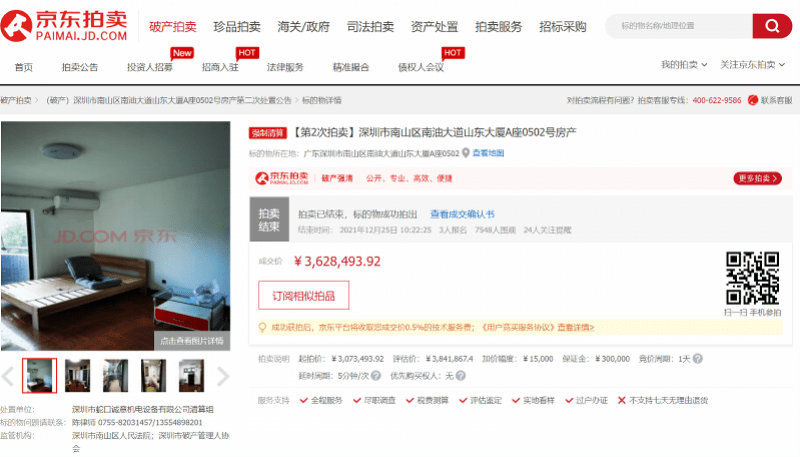Show next thumbnails with right arrow
800x457 pixels.
coord(224,375)
